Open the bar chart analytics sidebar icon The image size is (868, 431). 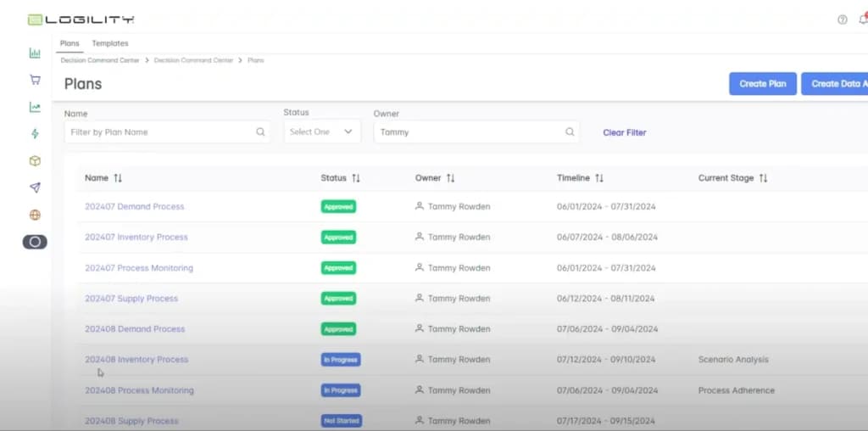pyautogui.click(x=35, y=53)
